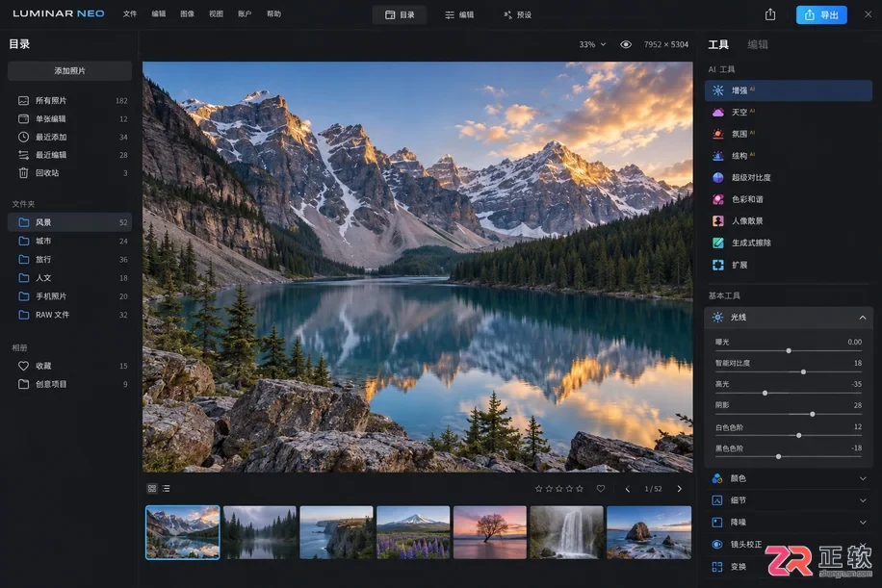Select the waterfall thumbnail in filmstrip
This screenshot has height=588, width=882.
point(566,532)
